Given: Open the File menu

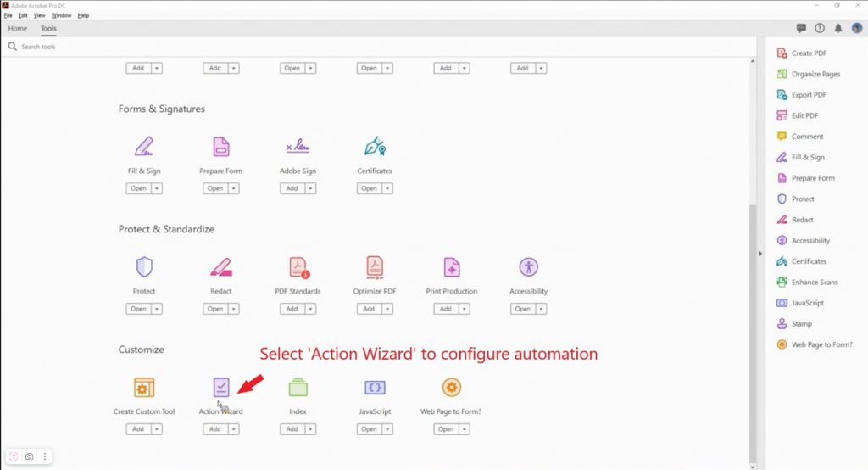Looking at the screenshot, I should click(x=8, y=15).
